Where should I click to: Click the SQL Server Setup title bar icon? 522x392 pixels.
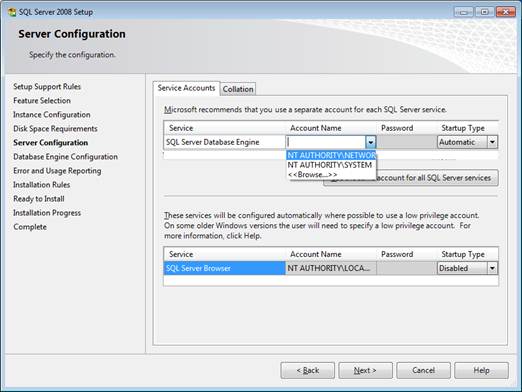(x=12, y=12)
